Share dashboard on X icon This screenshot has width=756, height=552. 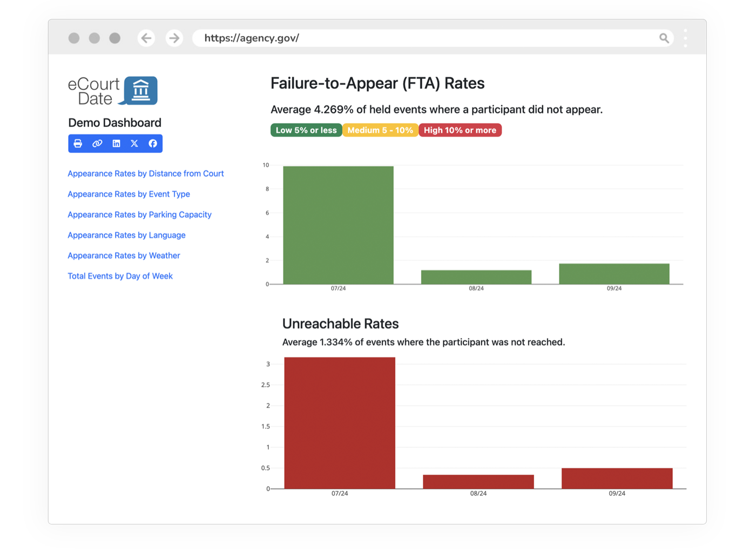134,144
